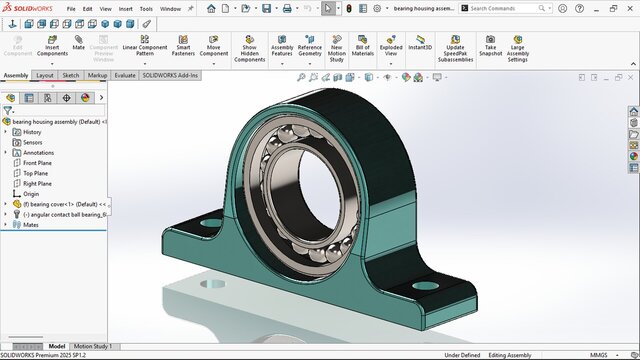This screenshot has height=360, width=640.
Task: Start a New Motion Study
Action: click(337, 49)
